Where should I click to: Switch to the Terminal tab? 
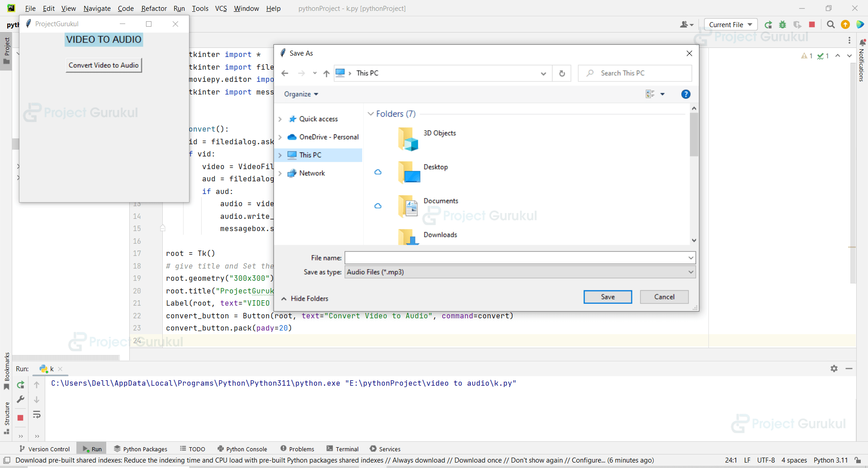(346, 449)
